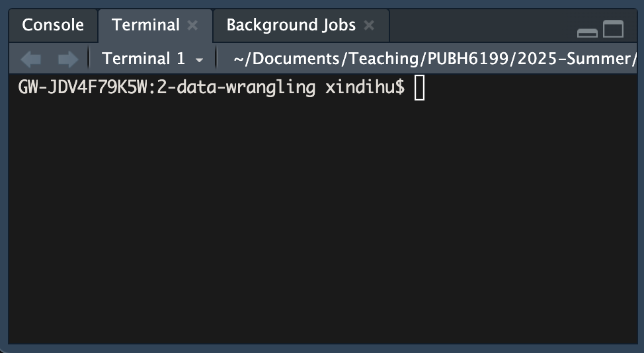644x353 pixels.
Task: Select the Terminal tab
Action: (145, 26)
